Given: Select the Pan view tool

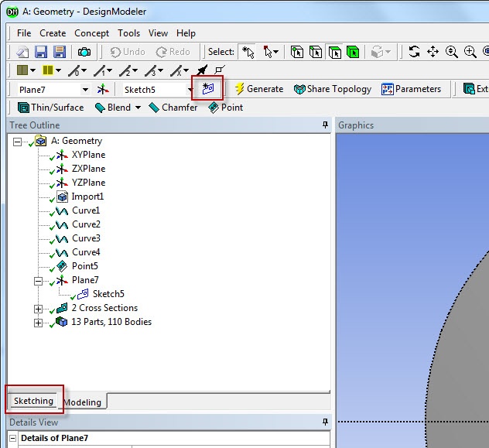Looking at the screenshot, I should coord(433,52).
